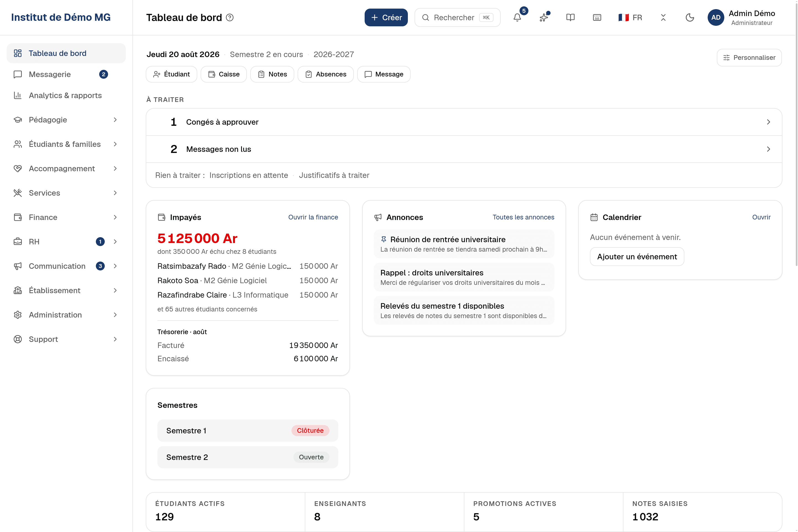Click the chevron on Messages non lus
Image resolution: width=798 pixels, height=532 pixels.
click(x=768, y=149)
